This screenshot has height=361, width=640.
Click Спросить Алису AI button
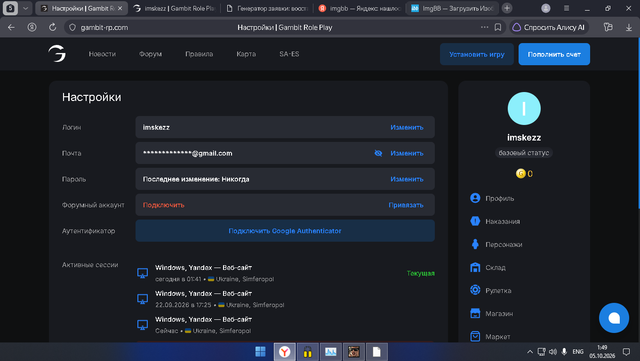[549, 27]
